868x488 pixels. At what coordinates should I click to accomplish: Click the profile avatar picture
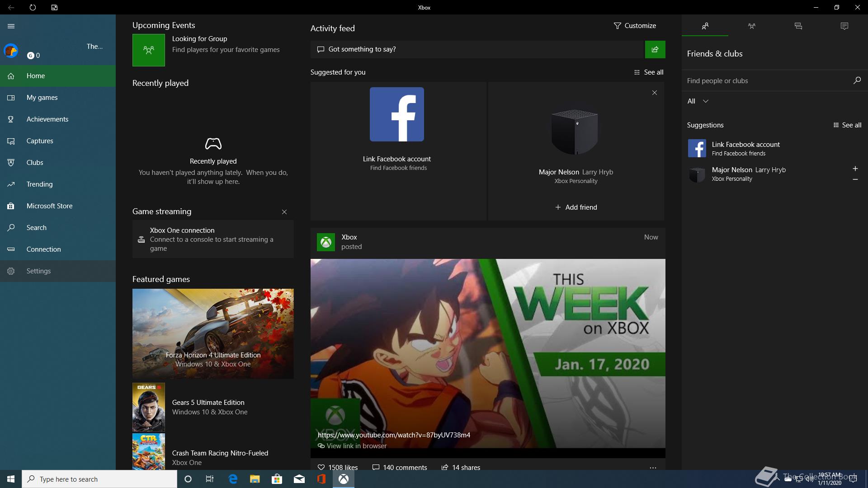[x=11, y=51]
